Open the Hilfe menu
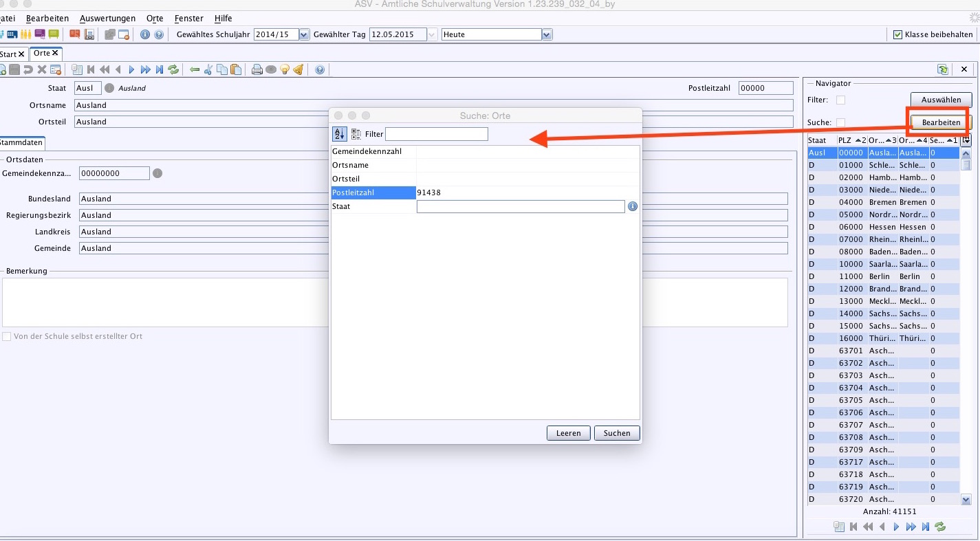 click(x=224, y=18)
